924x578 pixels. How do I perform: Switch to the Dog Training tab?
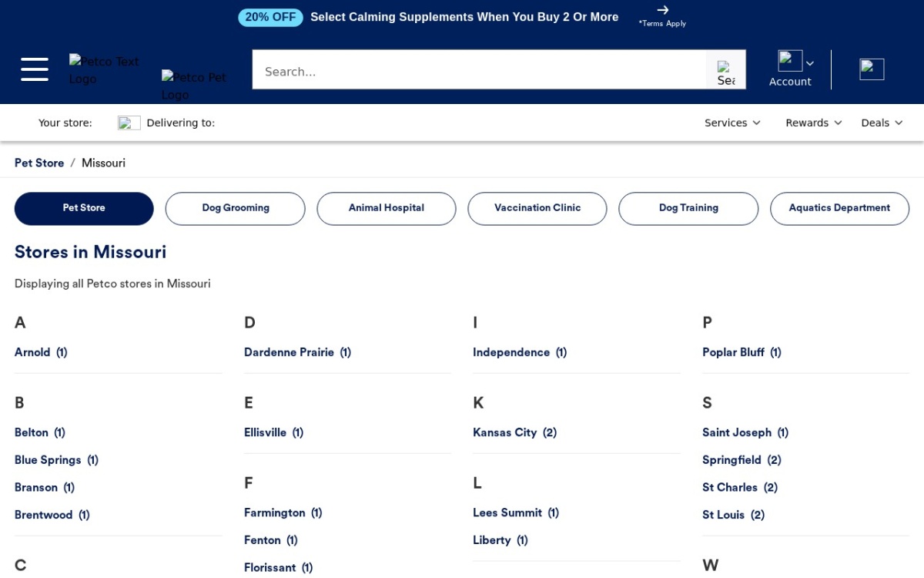click(x=688, y=209)
